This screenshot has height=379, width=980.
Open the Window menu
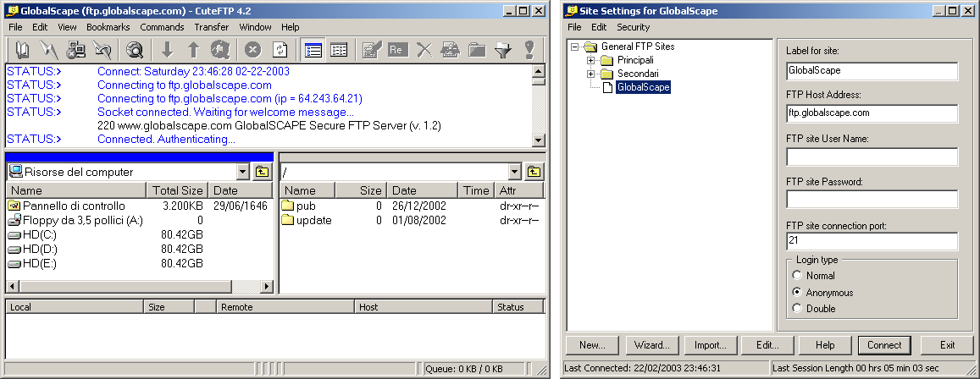(x=255, y=27)
